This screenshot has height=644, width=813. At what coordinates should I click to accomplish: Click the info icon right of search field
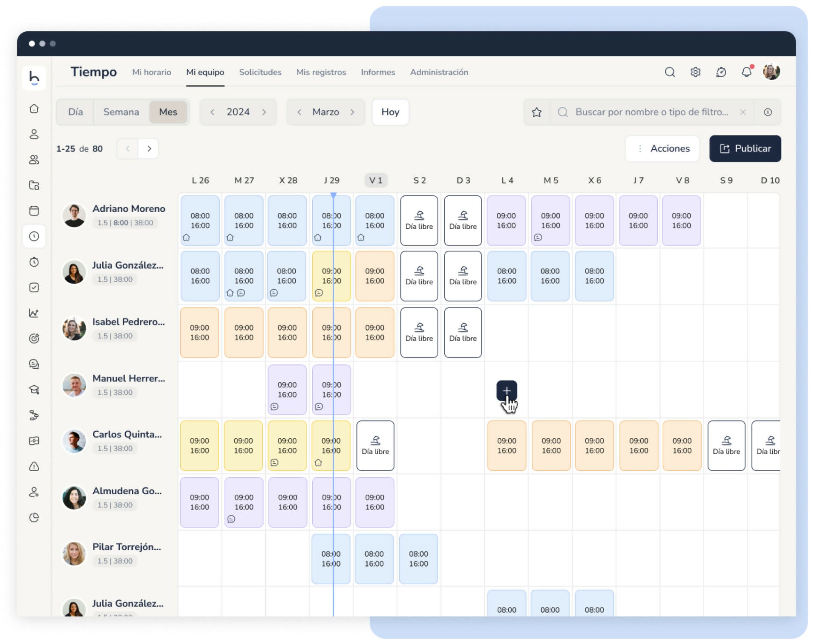[768, 112]
